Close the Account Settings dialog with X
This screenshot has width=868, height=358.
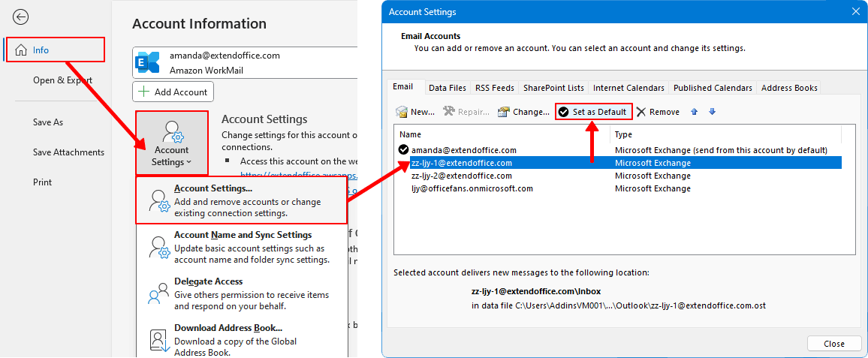pyautogui.click(x=854, y=11)
